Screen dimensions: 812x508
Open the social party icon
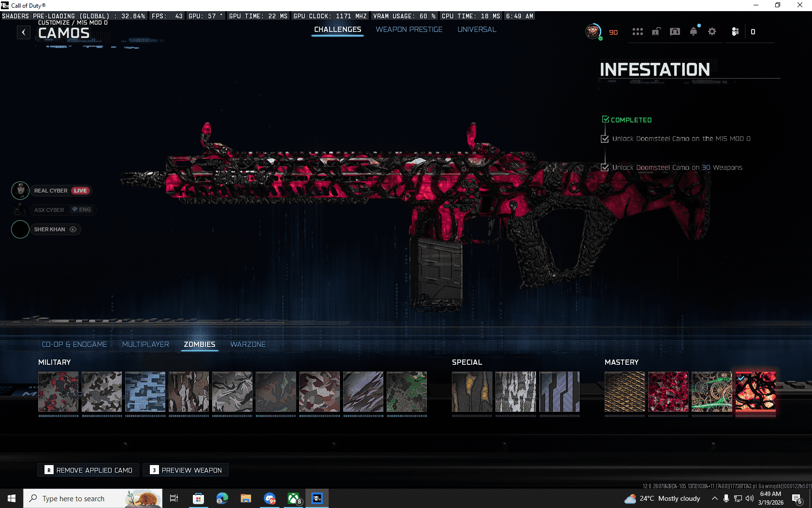735,32
